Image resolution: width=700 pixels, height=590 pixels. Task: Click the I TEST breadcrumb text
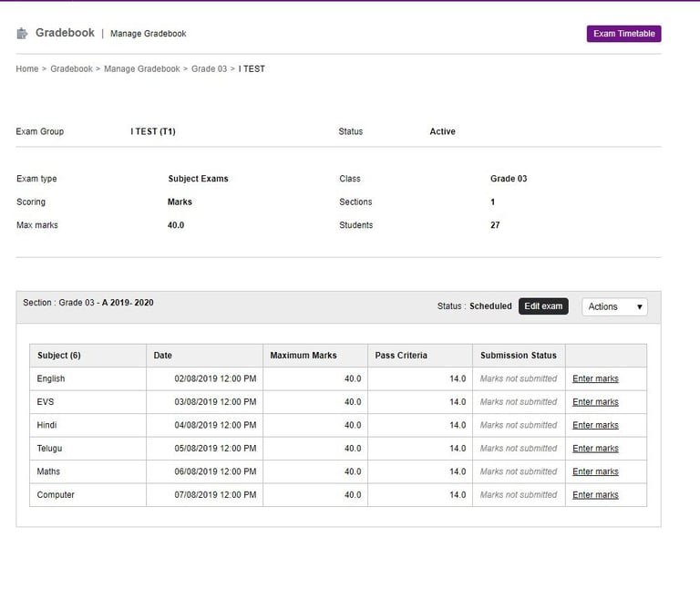tap(252, 68)
